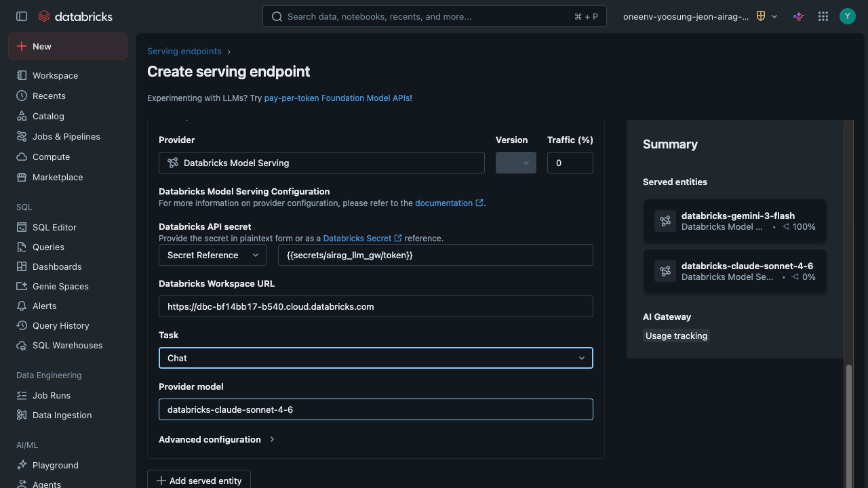Image resolution: width=868 pixels, height=488 pixels.
Task: Open the apps grid icon
Action: pos(823,16)
